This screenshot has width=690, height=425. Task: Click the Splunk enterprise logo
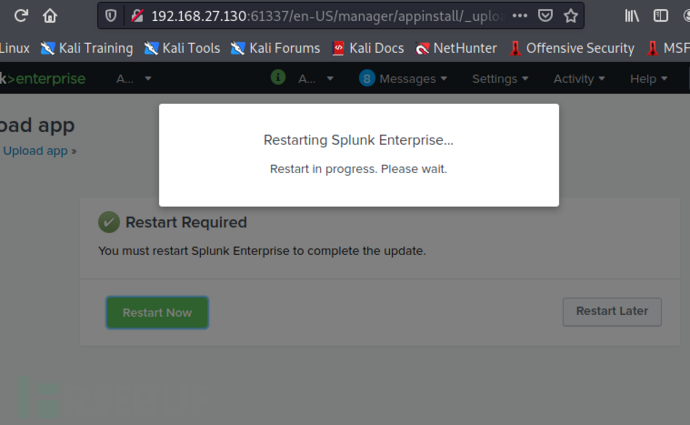[43, 79]
